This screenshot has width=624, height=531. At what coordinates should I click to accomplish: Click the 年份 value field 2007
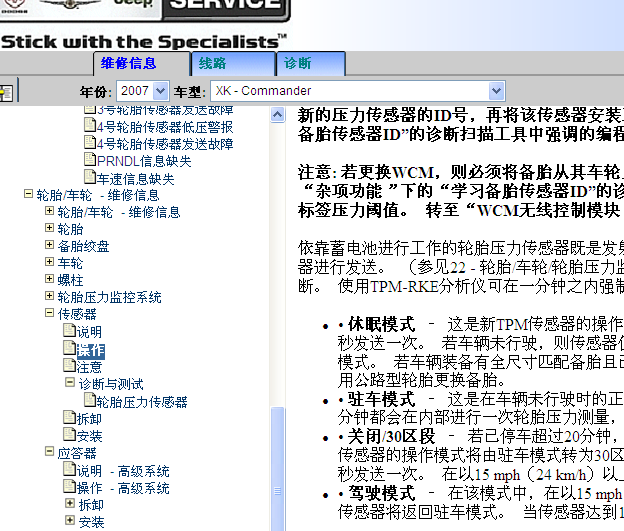[x=135, y=91]
